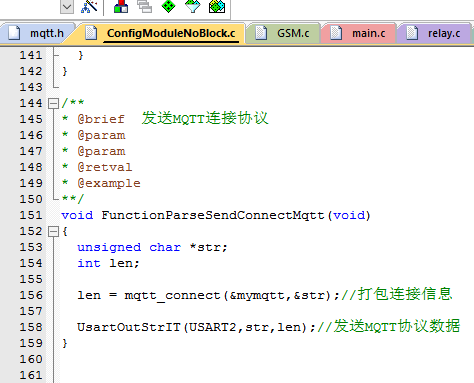Switch to the main.c tab

click(359, 33)
